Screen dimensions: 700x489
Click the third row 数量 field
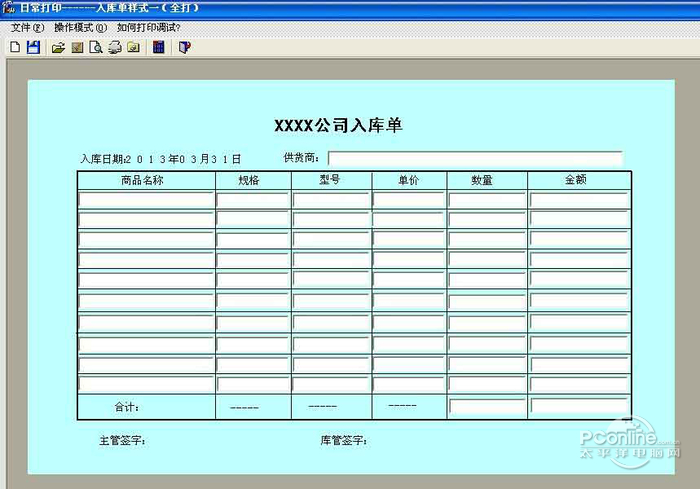click(x=487, y=239)
